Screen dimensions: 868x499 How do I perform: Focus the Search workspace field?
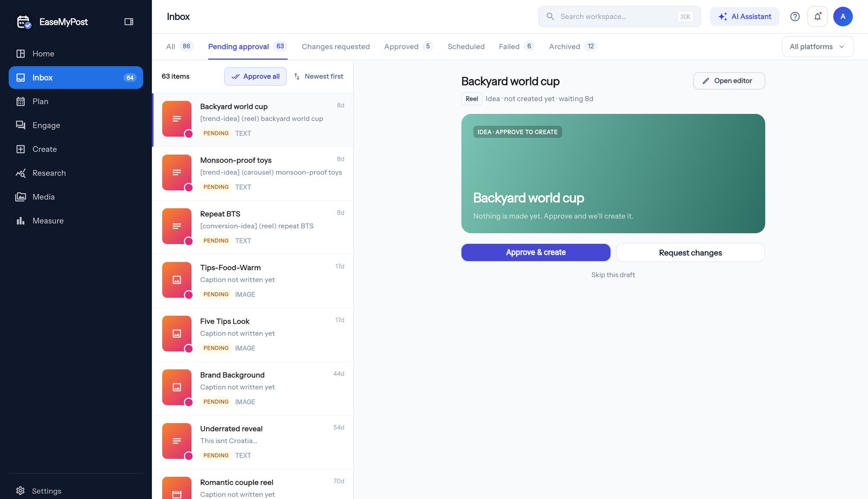click(x=620, y=17)
